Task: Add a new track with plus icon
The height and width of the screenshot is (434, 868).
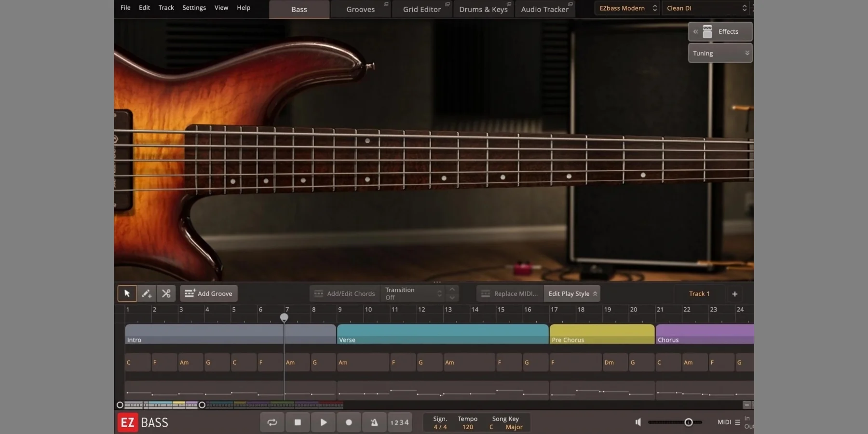Action: coord(734,294)
